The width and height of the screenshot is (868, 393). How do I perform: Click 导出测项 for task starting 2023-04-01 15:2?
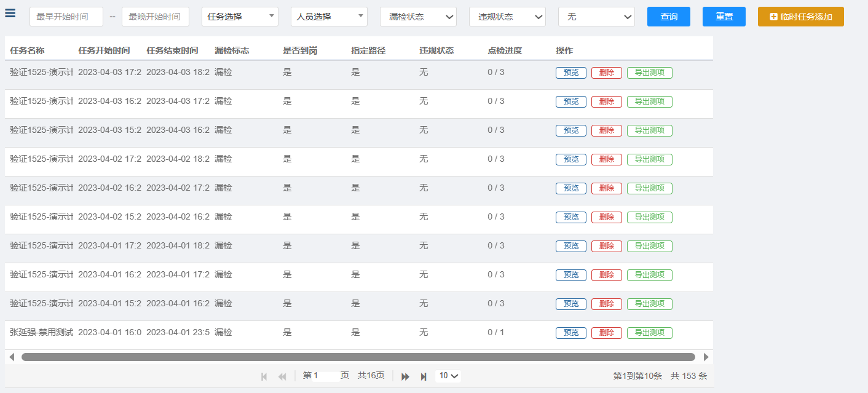[650, 304]
